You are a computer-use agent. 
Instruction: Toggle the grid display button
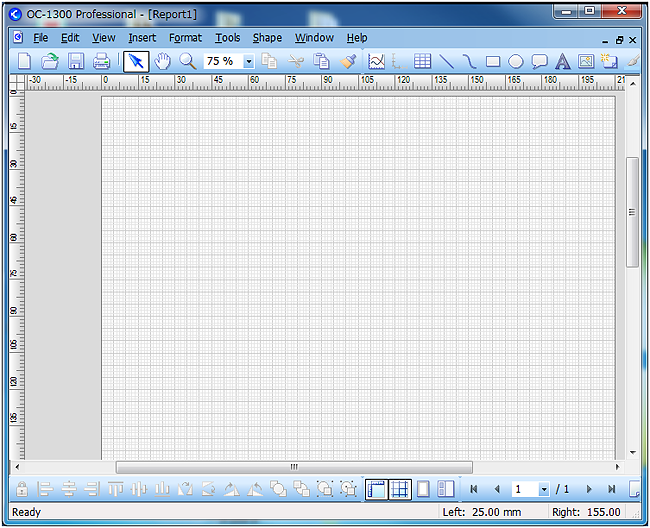(400, 489)
